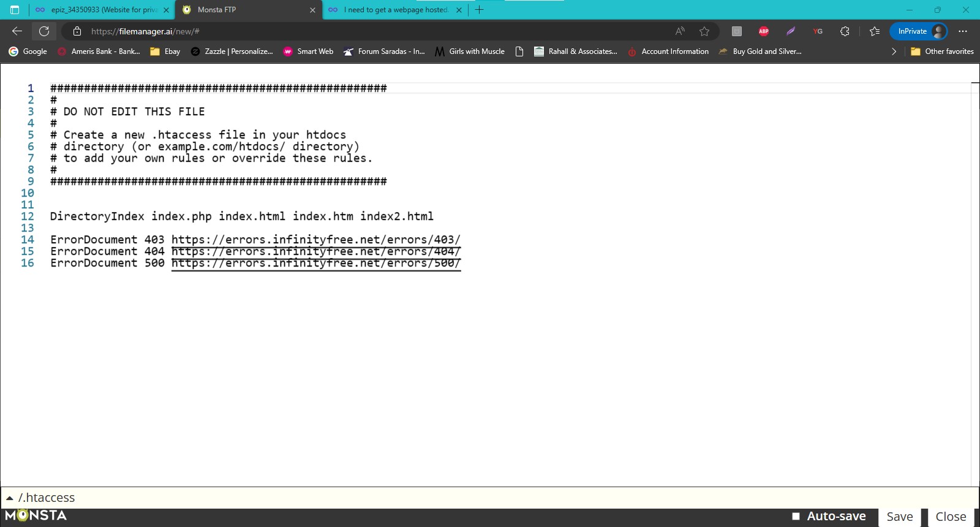Open the Other favorites folder
This screenshot has width=980, height=527.
942,51
